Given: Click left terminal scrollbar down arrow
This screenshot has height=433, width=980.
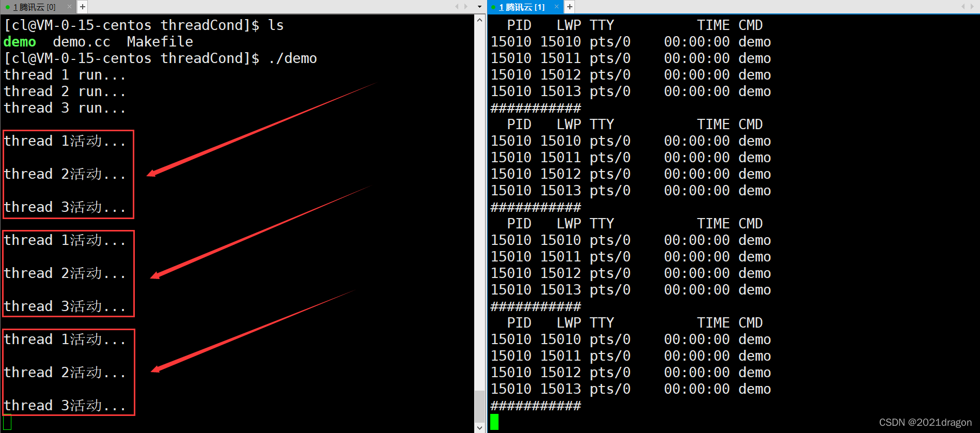Looking at the screenshot, I should click(480, 428).
